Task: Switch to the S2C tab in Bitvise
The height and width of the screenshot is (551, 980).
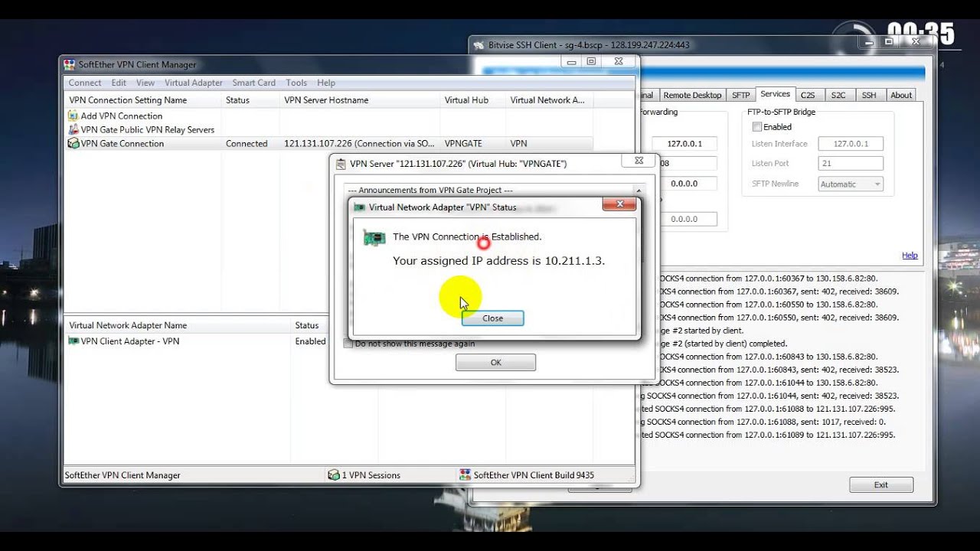Action: pyautogui.click(x=838, y=96)
